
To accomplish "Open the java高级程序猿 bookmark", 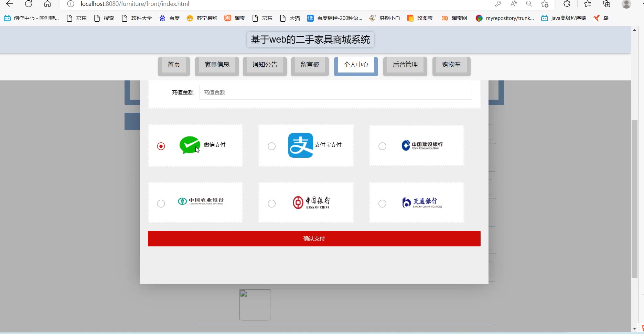I will tap(564, 18).
